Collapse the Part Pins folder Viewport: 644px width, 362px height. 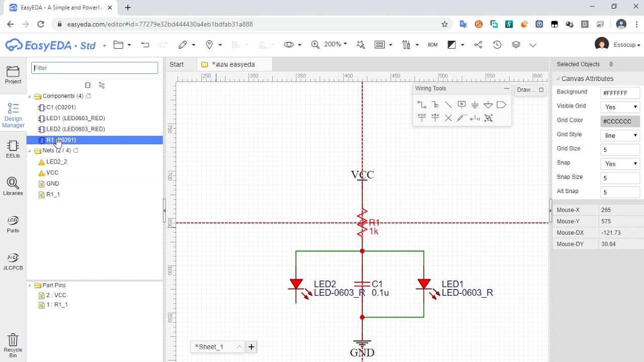pos(30,285)
